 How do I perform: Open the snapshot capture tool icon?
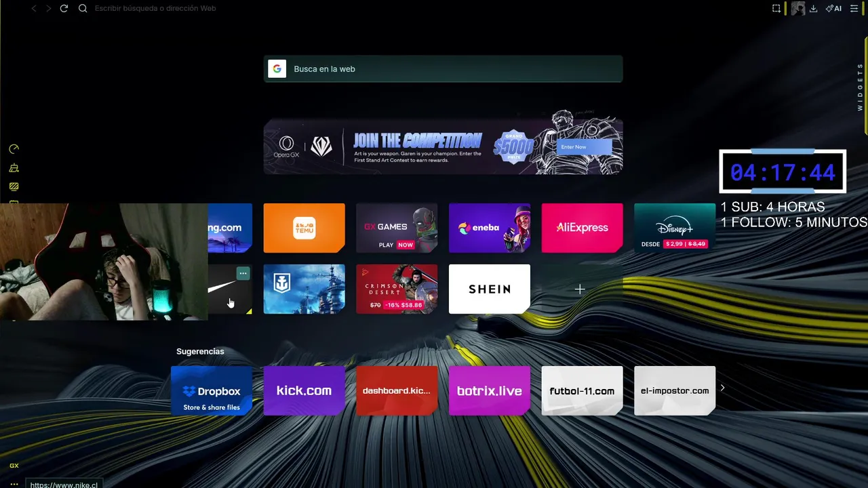pyautogui.click(x=776, y=9)
